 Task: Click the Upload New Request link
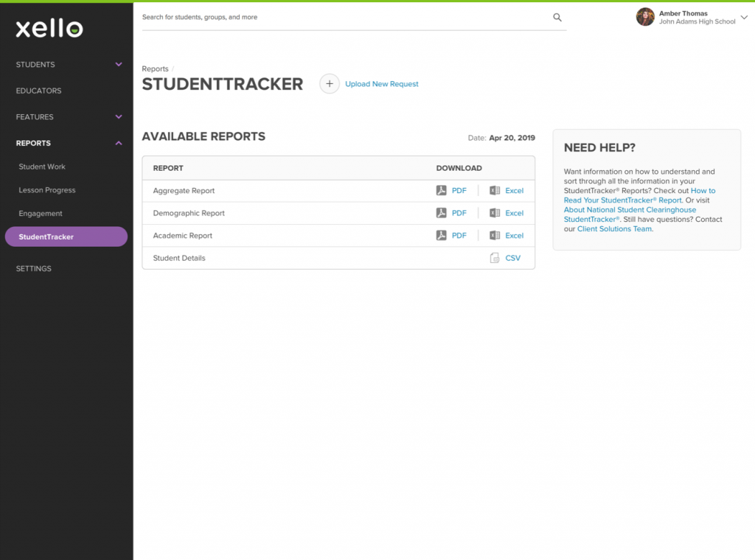(382, 84)
